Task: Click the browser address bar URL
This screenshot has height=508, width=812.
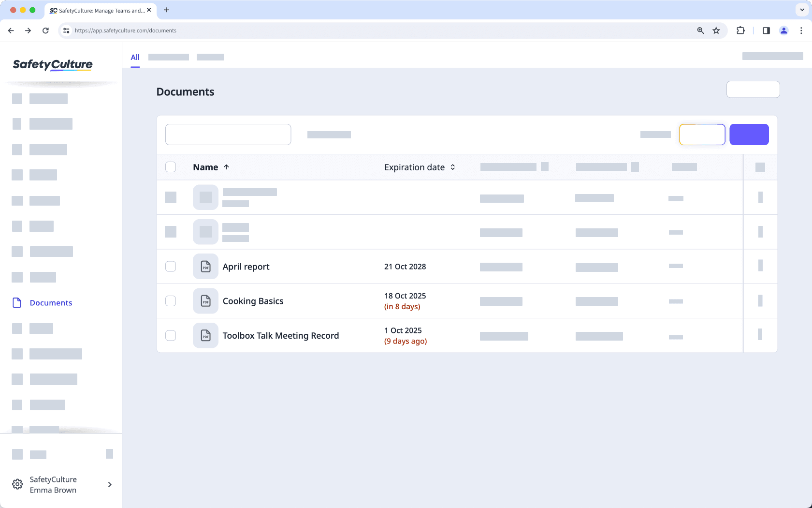Action: coord(126,30)
